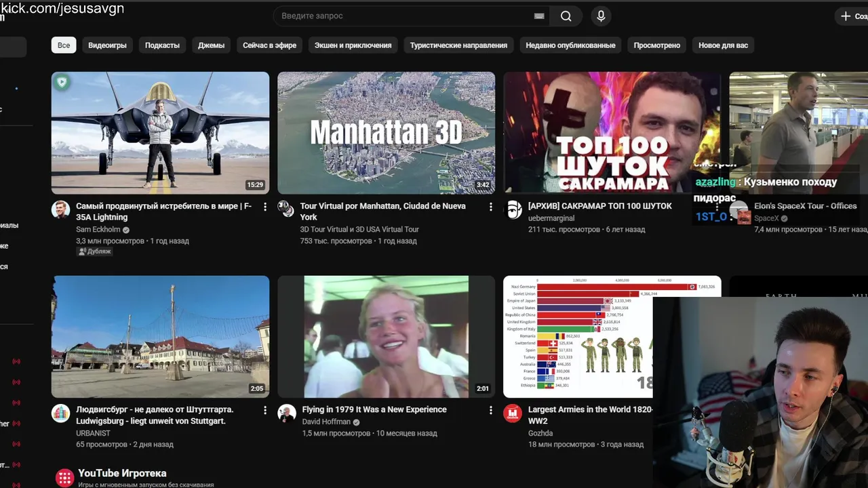
Task: Open options menu for Людвигсбург video
Action: tap(265, 410)
